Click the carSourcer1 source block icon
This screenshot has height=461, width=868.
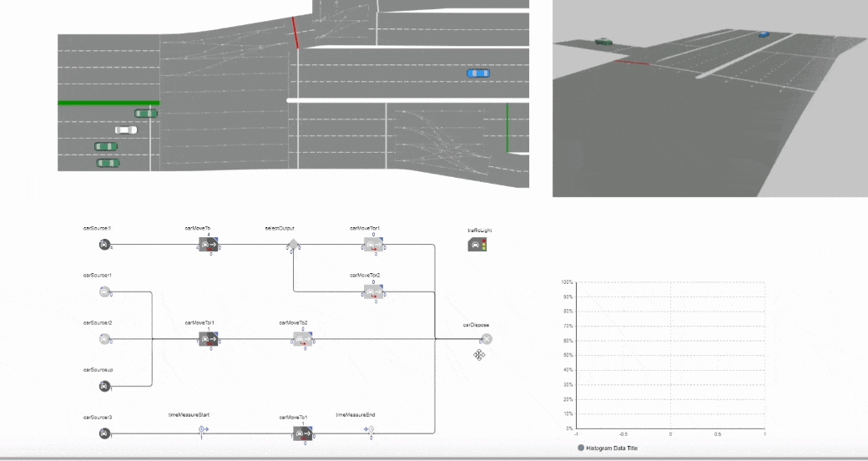[x=104, y=291]
